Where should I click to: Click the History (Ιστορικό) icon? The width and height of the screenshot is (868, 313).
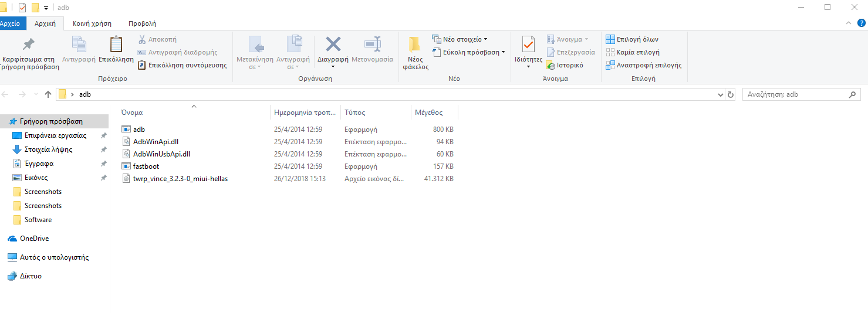tap(564, 65)
